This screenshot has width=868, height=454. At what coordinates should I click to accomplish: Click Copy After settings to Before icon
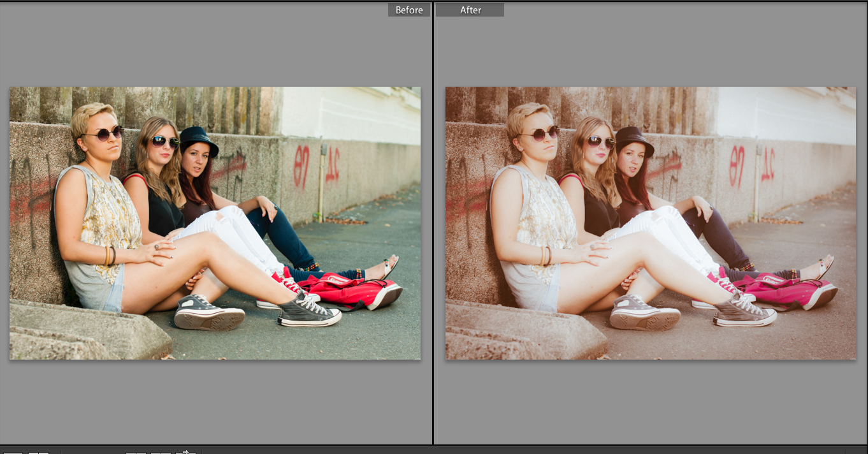point(161,452)
